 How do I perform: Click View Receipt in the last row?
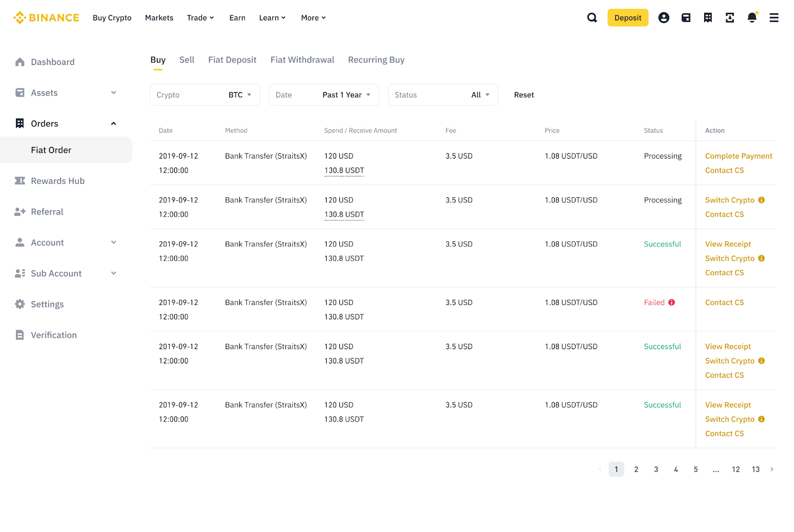point(728,405)
